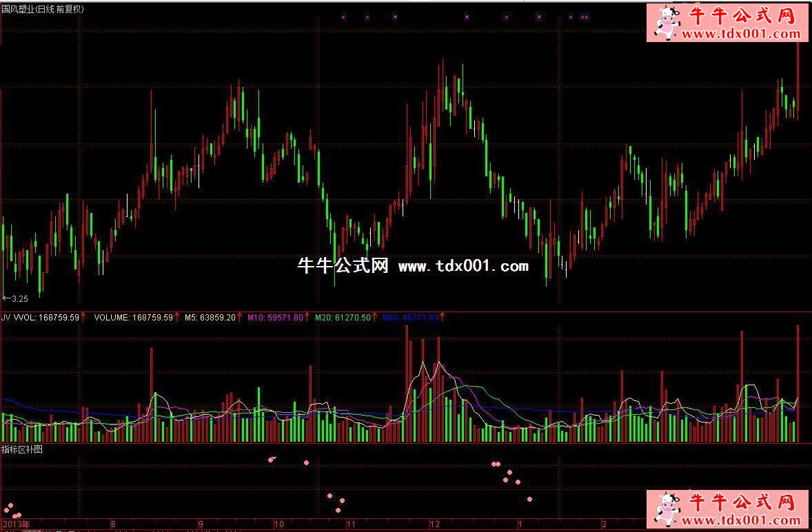The width and height of the screenshot is (812, 532).
Task: Click the M5 63859.20 moving average label
Action: click(210, 317)
